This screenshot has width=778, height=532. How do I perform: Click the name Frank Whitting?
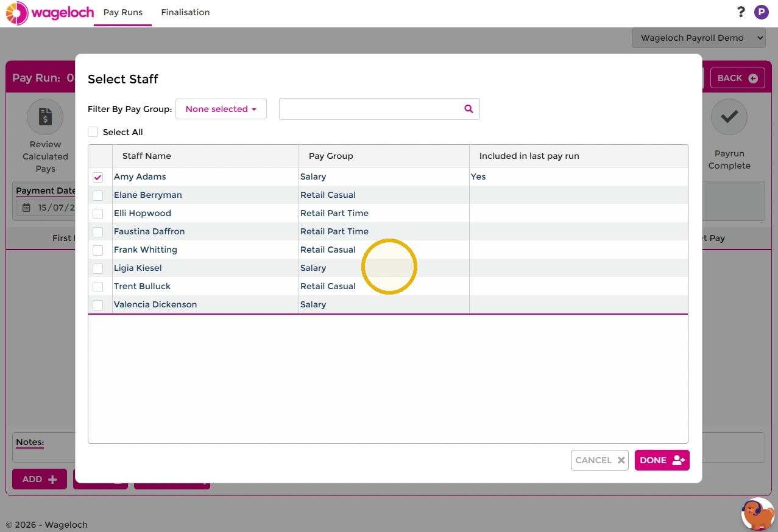pos(145,250)
